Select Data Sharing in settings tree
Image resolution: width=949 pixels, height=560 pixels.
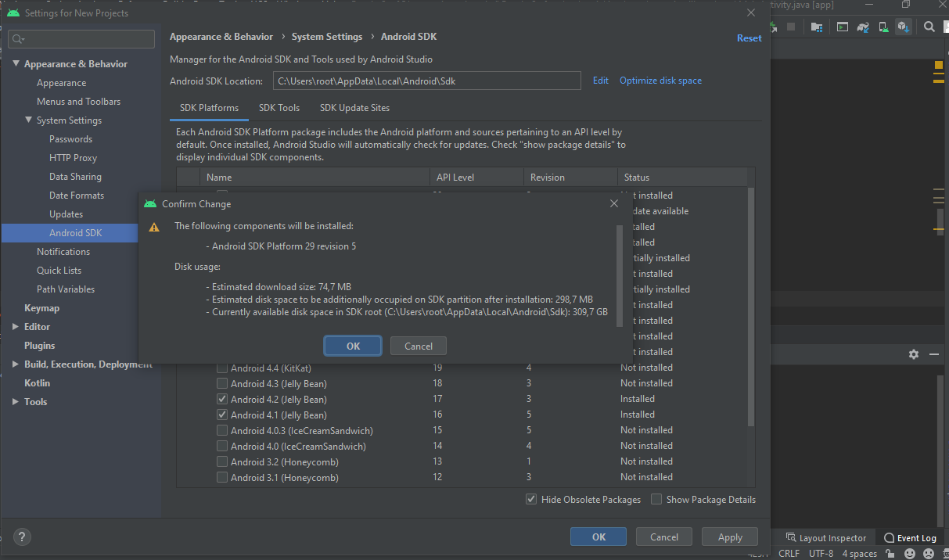75,177
